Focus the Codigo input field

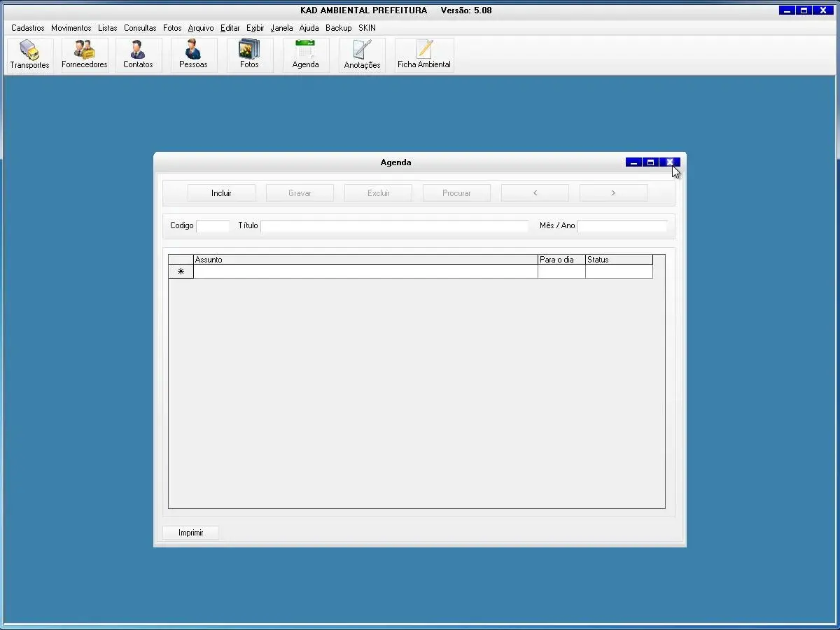[x=213, y=226]
